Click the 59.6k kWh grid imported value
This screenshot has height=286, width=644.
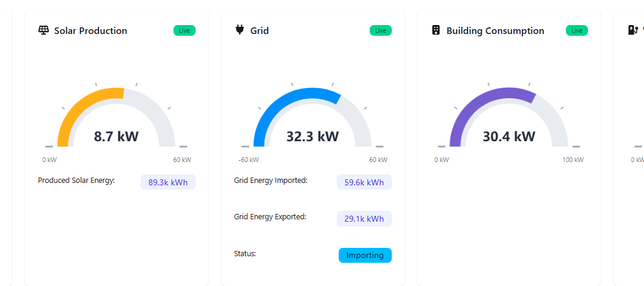pyautogui.click(x=364, y=182)
